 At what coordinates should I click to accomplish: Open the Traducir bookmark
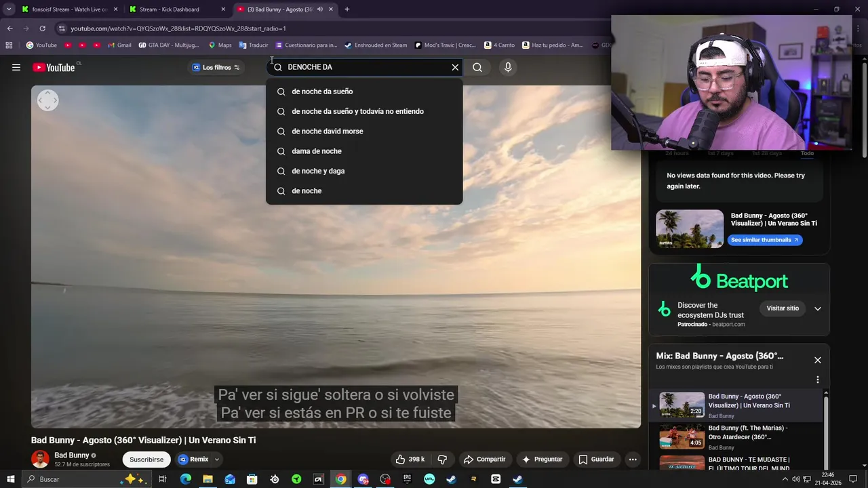pyautogui.click(x=254, y=45)
